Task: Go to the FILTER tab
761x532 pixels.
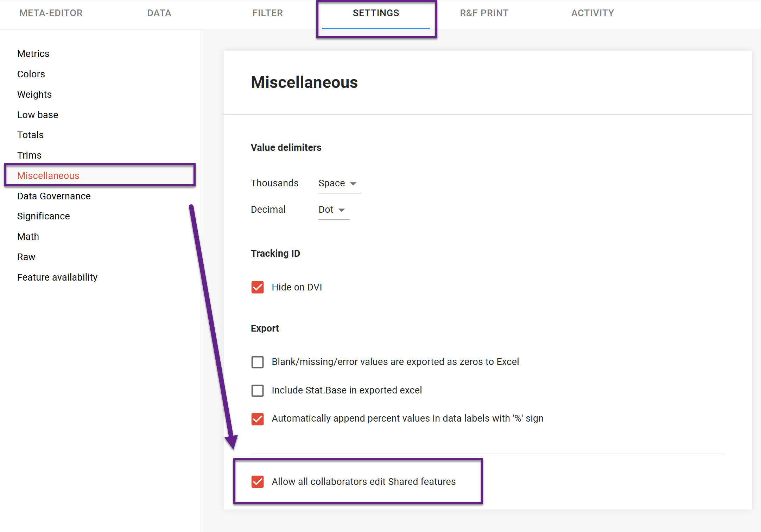Action: (267, 13)
